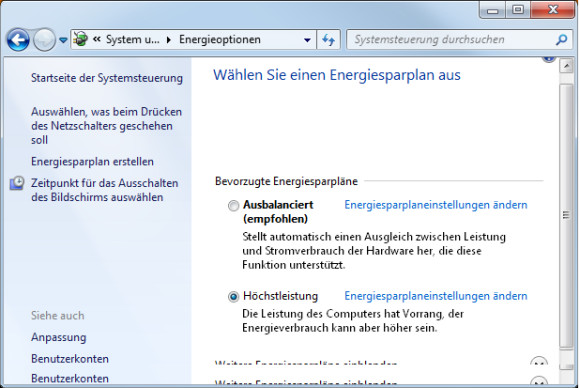
Task: Open 'Startseite der Systemsteuerung' link
Action: pyautogui.click(x=107, y=78)
